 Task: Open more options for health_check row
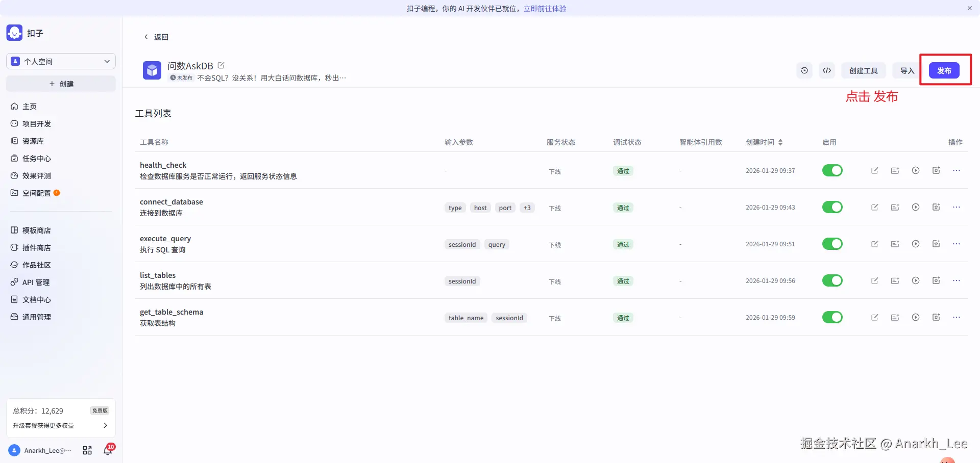coord(957,170)
